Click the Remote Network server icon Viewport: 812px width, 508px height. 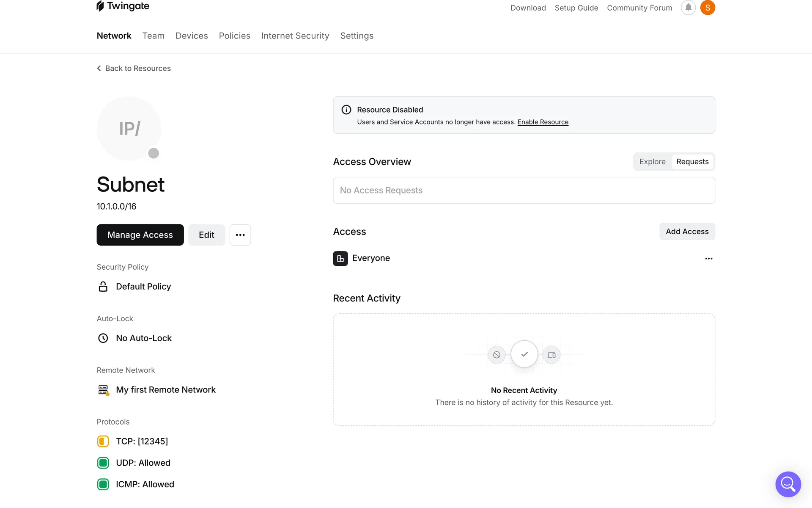pyautogui.click(x=103, y=390)
